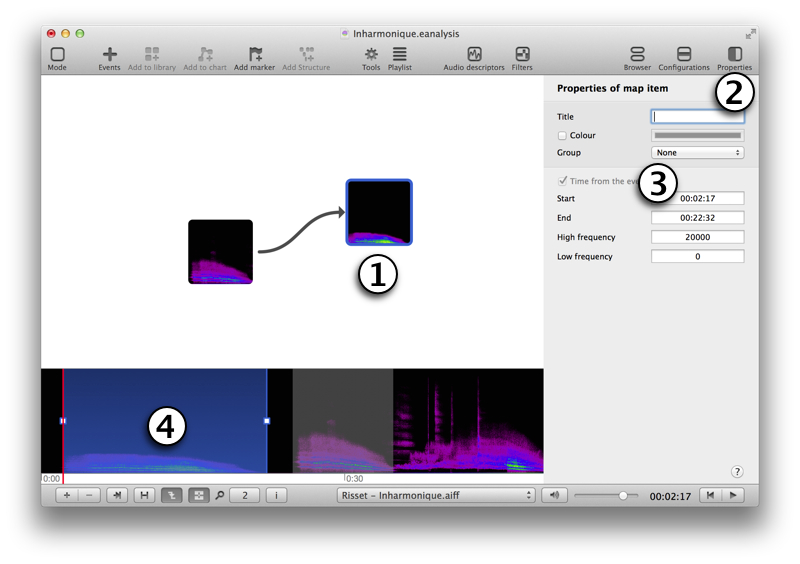The image size is (800, 564).
Task: Click the info i button
Action: tap(276, 495)
